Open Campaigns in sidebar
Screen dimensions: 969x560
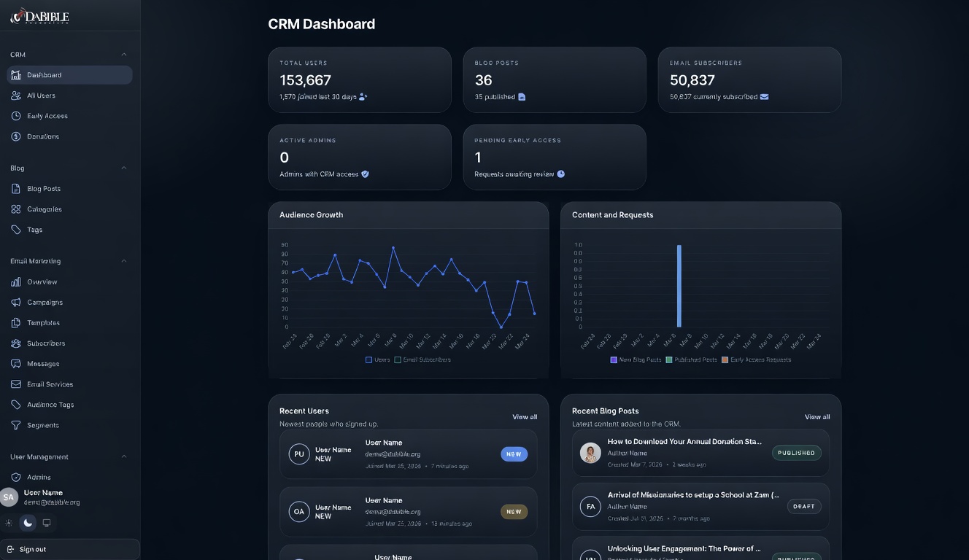69,303
